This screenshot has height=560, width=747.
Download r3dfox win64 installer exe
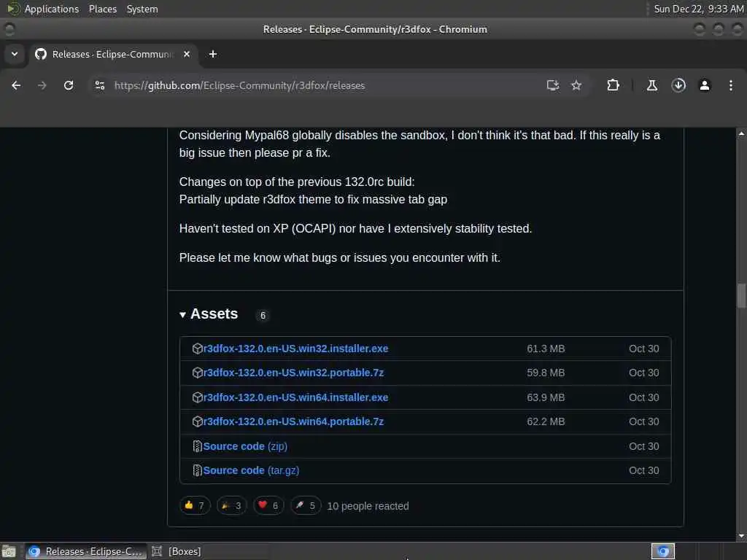(x=295, y=397)
